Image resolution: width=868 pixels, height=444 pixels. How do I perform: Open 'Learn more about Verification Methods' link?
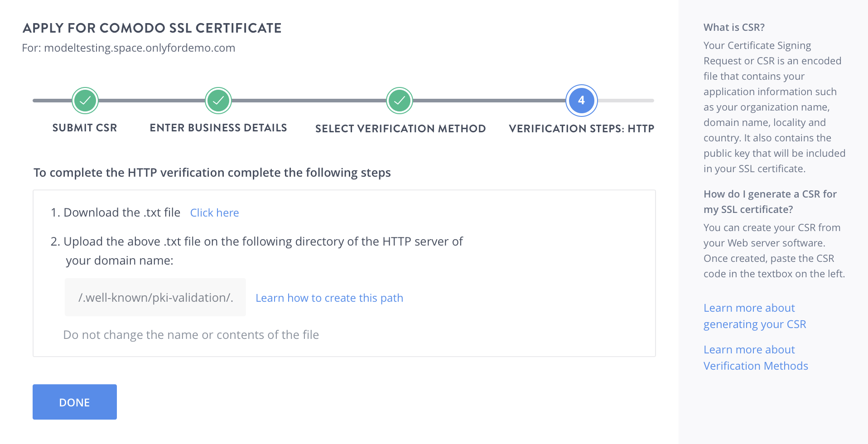(x=755, y=358)
